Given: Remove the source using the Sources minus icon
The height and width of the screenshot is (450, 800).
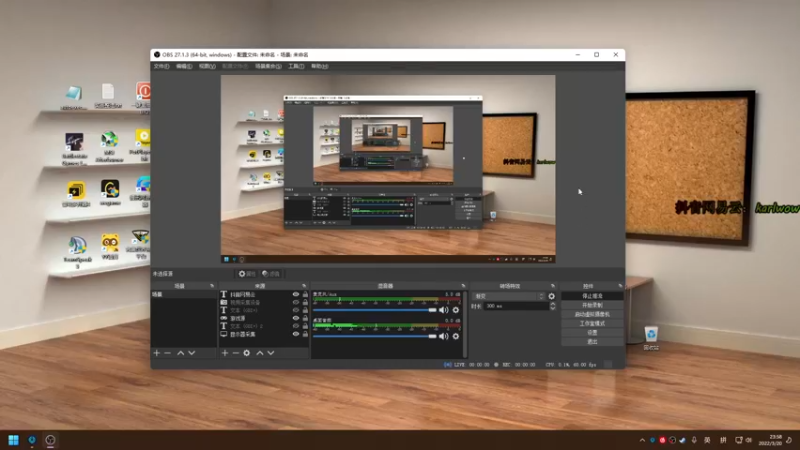Looking at the screenshot, I should pos(235,353).
